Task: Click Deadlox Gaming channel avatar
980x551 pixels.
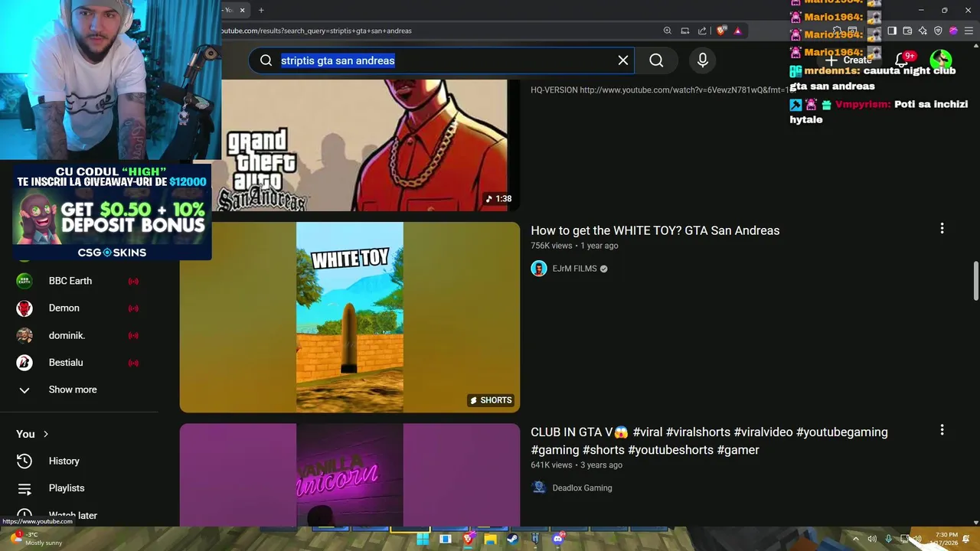Action: click(539, 487)
